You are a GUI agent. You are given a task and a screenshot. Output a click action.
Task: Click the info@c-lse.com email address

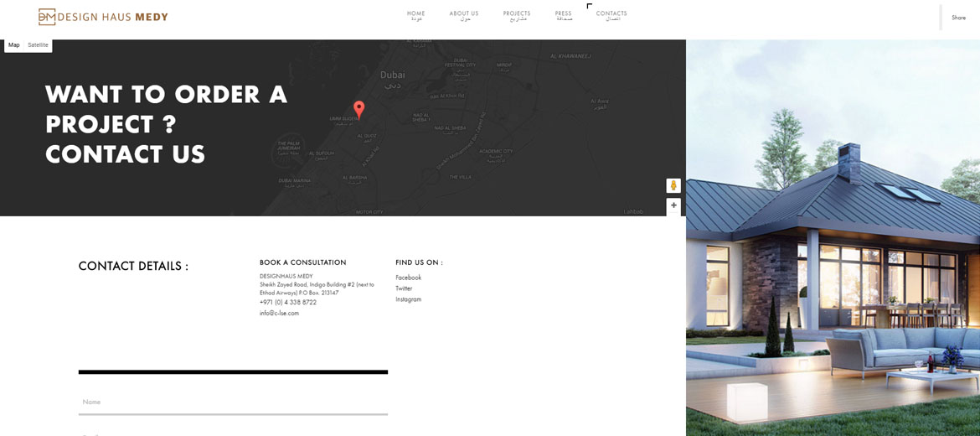tap(279, 314)
